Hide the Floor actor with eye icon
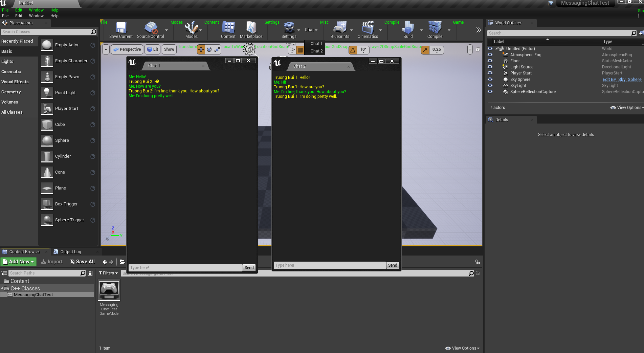 490,61
